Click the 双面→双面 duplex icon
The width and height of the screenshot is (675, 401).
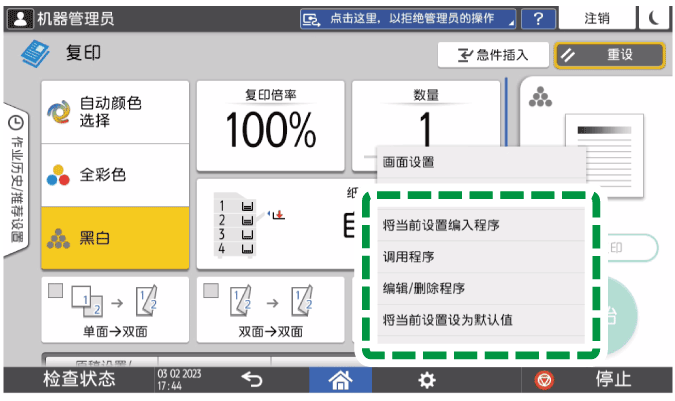(271, 301)
